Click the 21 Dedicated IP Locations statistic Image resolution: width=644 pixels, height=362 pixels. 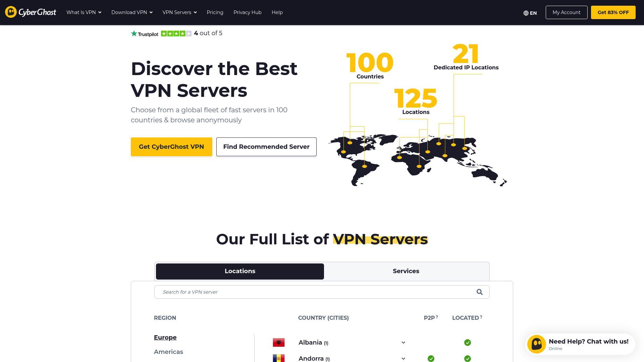(466, 57)
